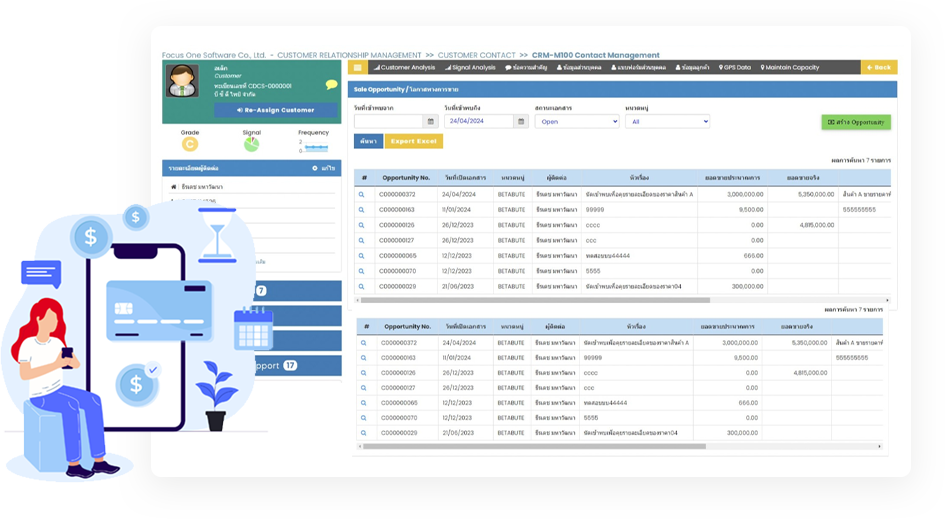This screenshot has width=945, height=519.
Task: Click the customer avatar picture
Action: pyautogui.click(x=182, y=81)
